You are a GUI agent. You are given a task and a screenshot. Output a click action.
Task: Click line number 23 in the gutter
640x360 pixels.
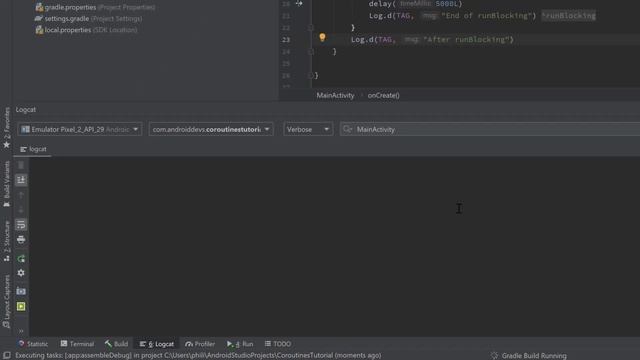[x=286, y=40]
